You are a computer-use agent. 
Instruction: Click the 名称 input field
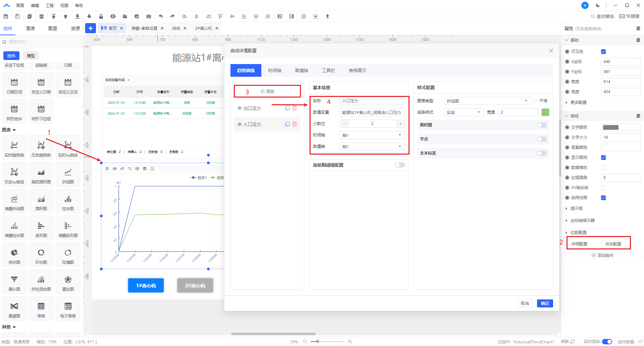pyautogui.click(x=372, y=101)
